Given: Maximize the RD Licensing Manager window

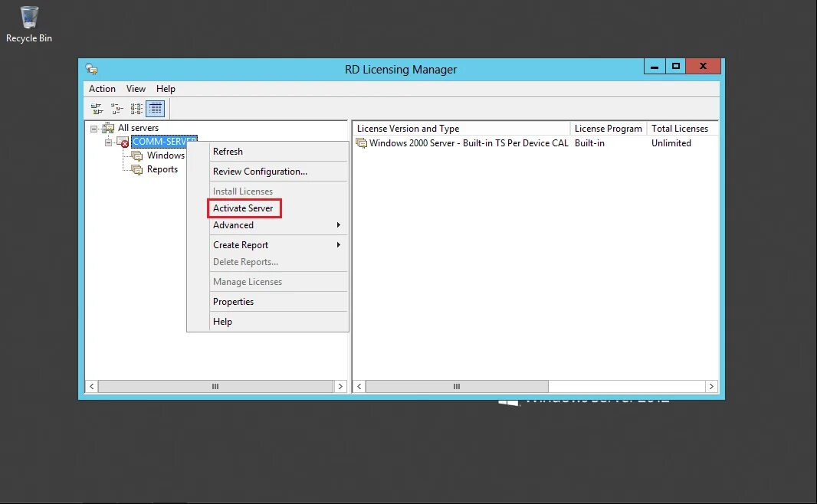Looking at the screenshot, I should [676, 66].
